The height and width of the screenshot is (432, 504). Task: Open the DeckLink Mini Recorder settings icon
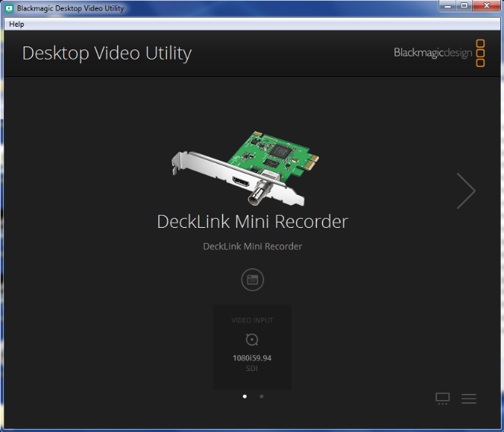[252, 280]
